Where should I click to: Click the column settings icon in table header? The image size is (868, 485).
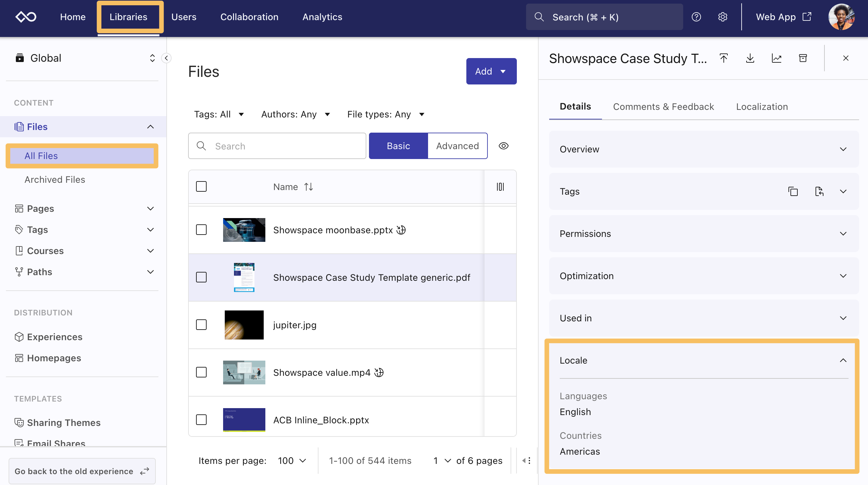pos(500,187)
